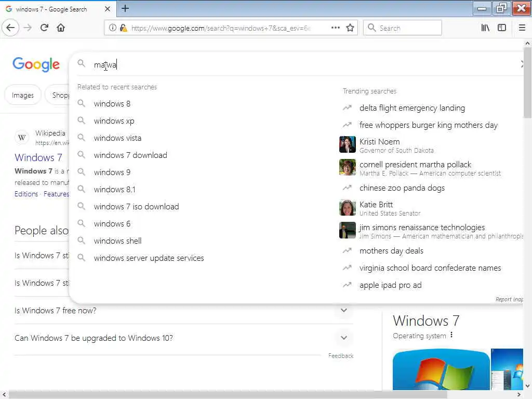Screen dimensions: 532x399
Task: Select suggestion windows vista
Action: (117, 138)
